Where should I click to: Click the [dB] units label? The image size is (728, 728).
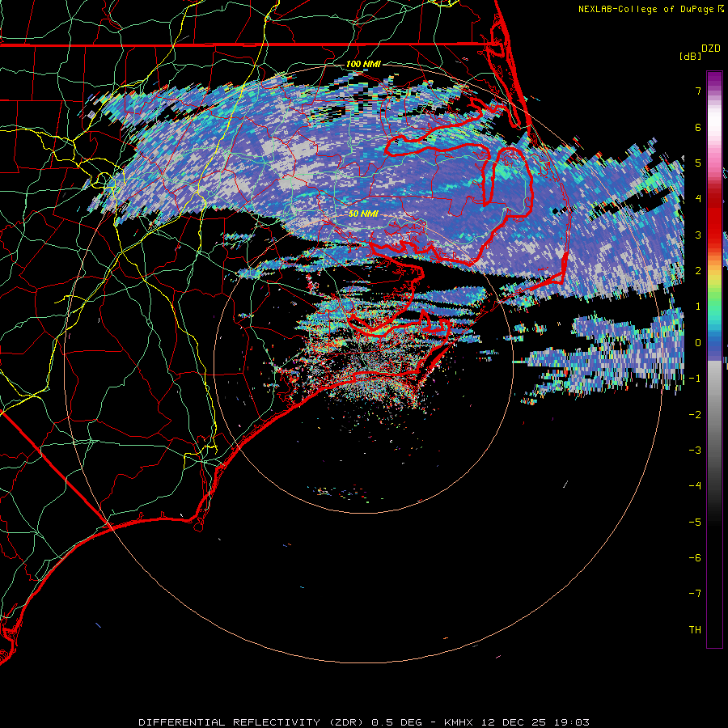[690, 56]
